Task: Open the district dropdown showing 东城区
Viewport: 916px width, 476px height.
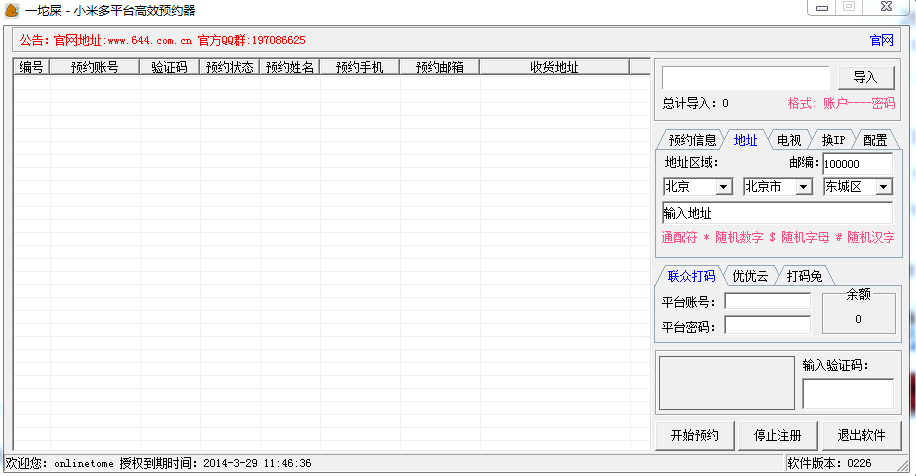Action: [858, 187]
